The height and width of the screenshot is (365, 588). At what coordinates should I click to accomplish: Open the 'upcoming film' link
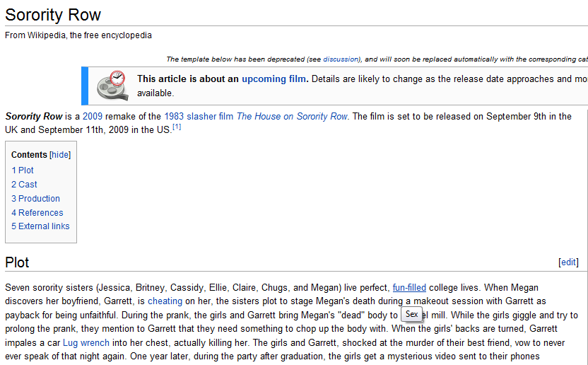[x=274, y=79]
